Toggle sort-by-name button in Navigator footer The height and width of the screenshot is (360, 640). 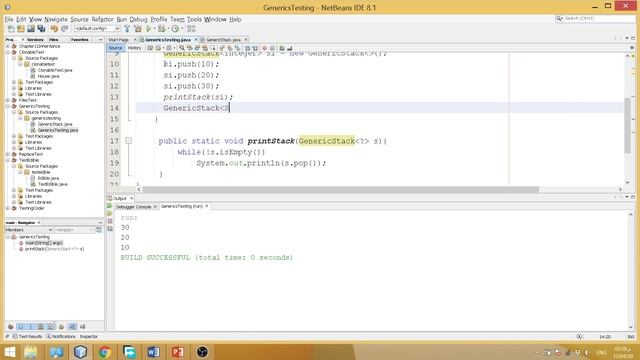(x=72, y=327)
